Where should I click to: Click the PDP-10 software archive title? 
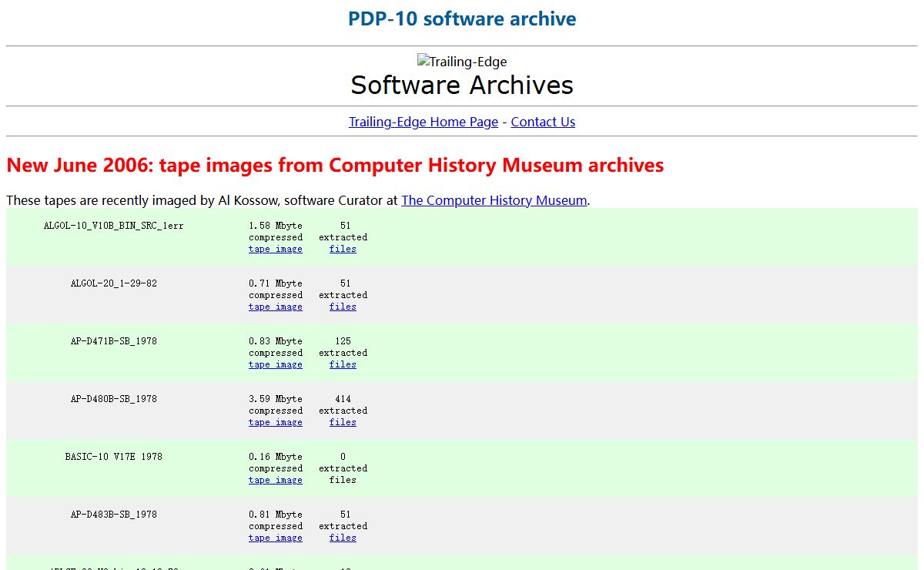(462, 18)
